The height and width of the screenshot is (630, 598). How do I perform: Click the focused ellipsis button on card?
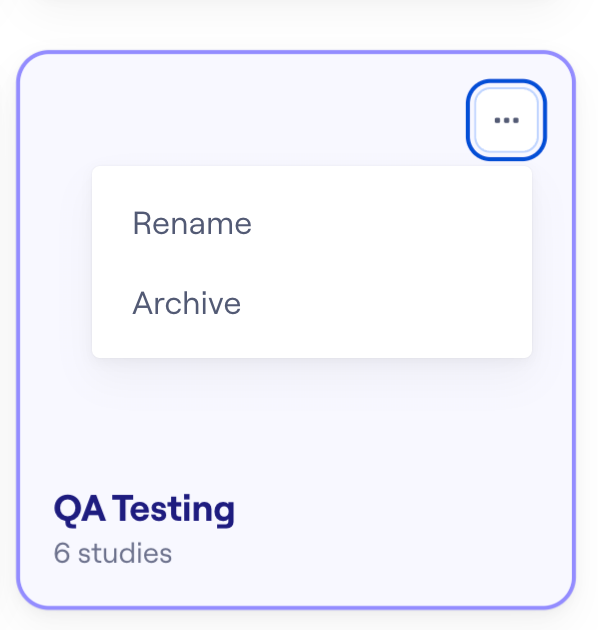[x=506, y=120]
